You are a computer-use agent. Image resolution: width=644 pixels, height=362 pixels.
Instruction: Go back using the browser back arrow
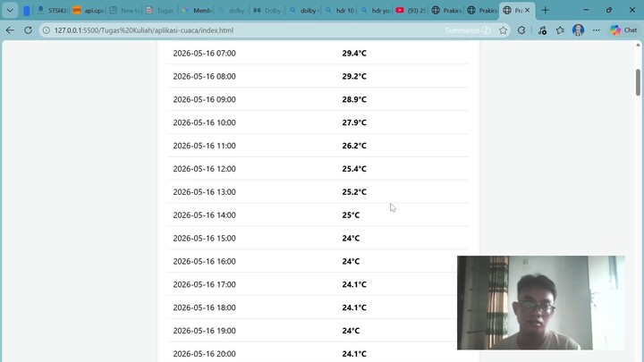[10, 30]
